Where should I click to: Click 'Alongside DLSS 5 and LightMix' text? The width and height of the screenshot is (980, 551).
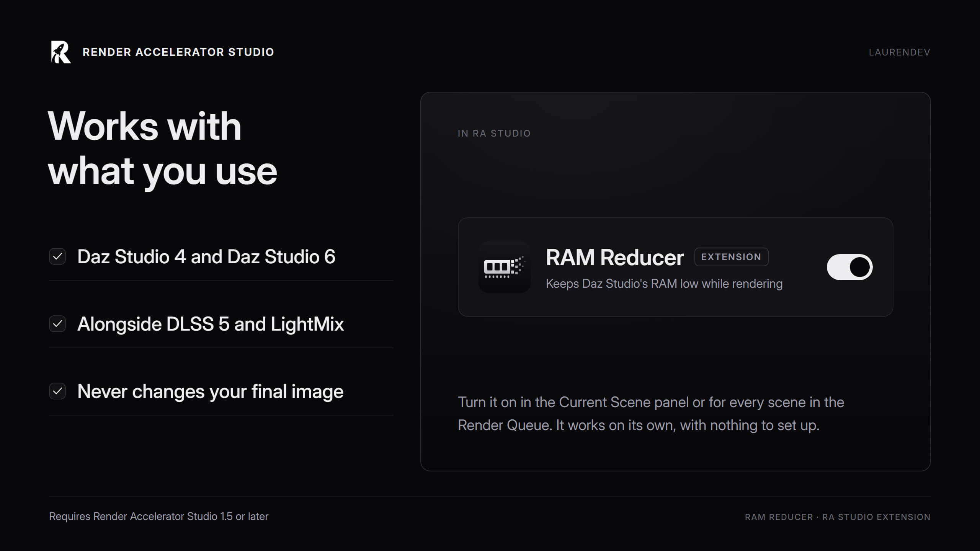click(x=211, y=324)
